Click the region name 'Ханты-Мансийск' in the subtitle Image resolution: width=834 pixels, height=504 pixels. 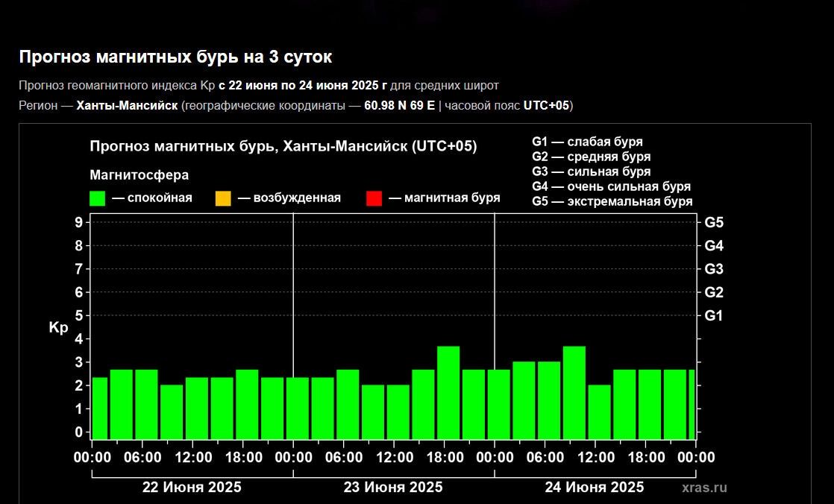tap(127, 105)
